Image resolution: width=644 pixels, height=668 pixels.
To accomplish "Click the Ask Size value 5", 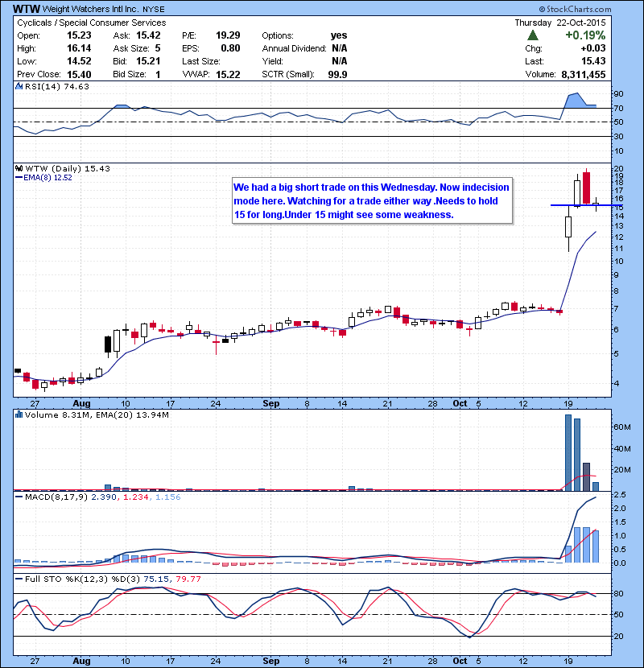I will 158,48.
